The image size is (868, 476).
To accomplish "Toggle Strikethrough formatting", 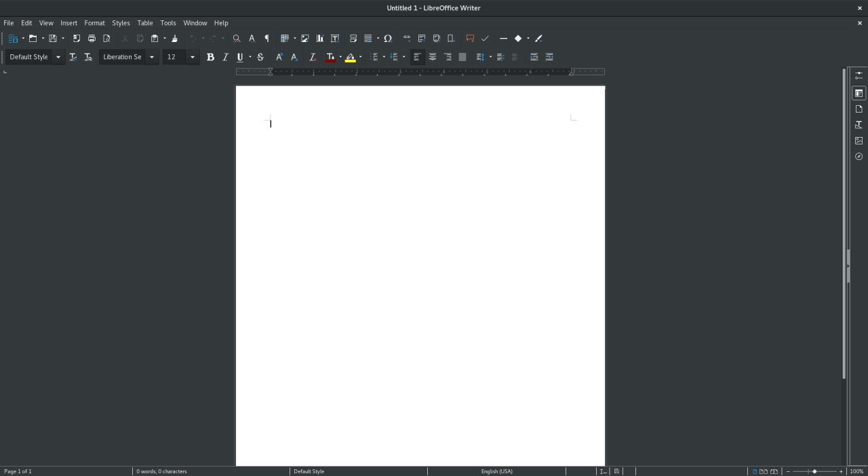I will pos(260,57).
